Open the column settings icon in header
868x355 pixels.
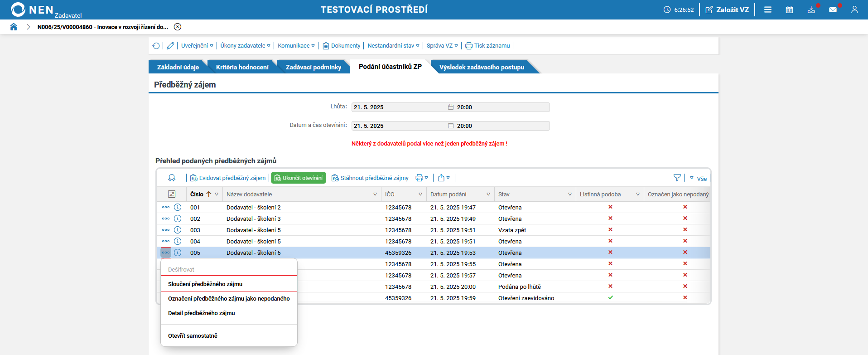[172, 194]
